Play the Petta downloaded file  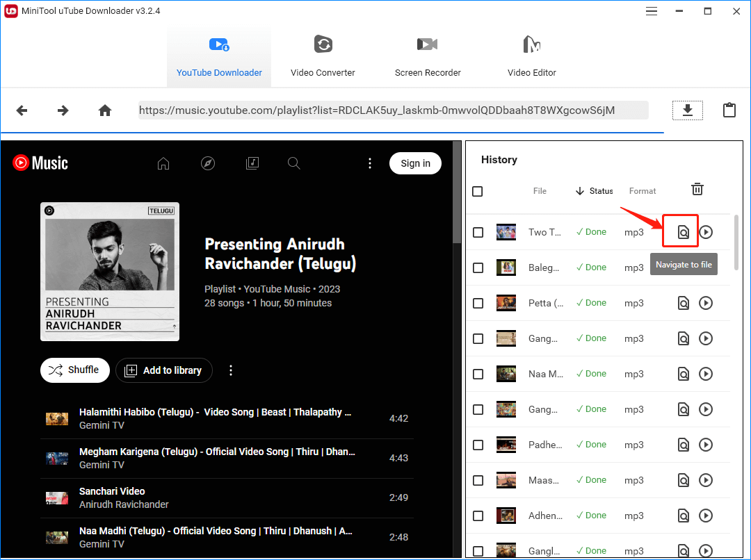tap(706, 303)
